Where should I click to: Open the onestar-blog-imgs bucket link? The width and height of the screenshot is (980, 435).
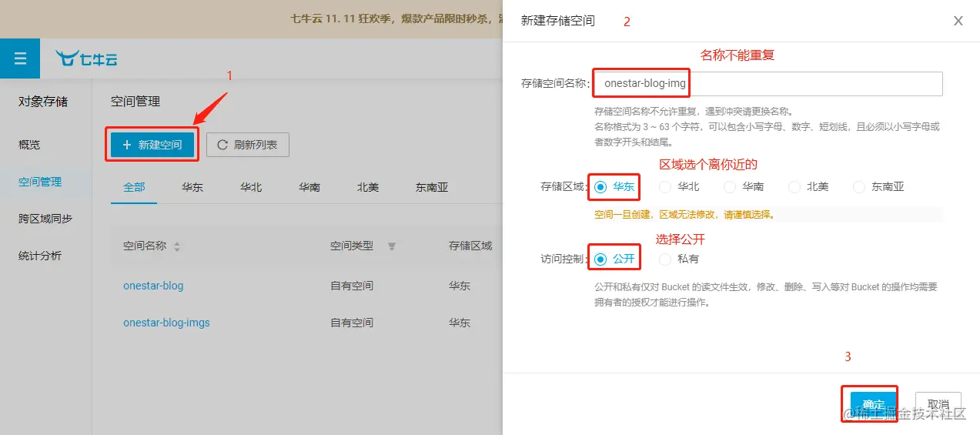pos(166,323)
